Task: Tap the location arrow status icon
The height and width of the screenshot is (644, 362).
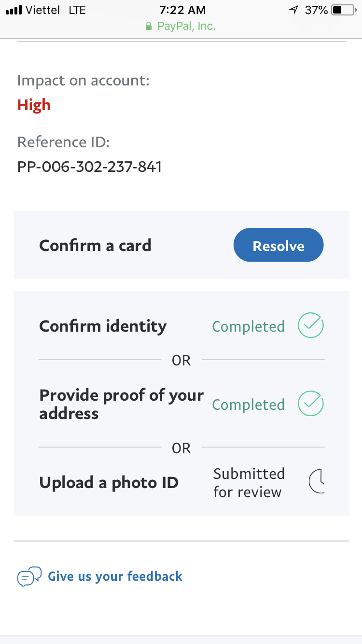Action: point(293,10)
